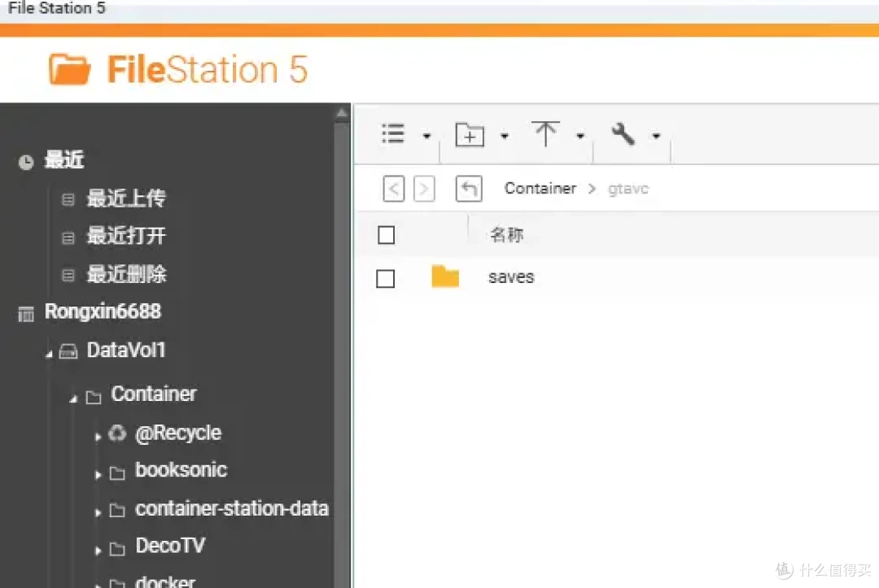Image resolution: width=879 pixels, height=588 pixels.
Task: Open the booksonic folder in tree
Action: click(181, 469)
